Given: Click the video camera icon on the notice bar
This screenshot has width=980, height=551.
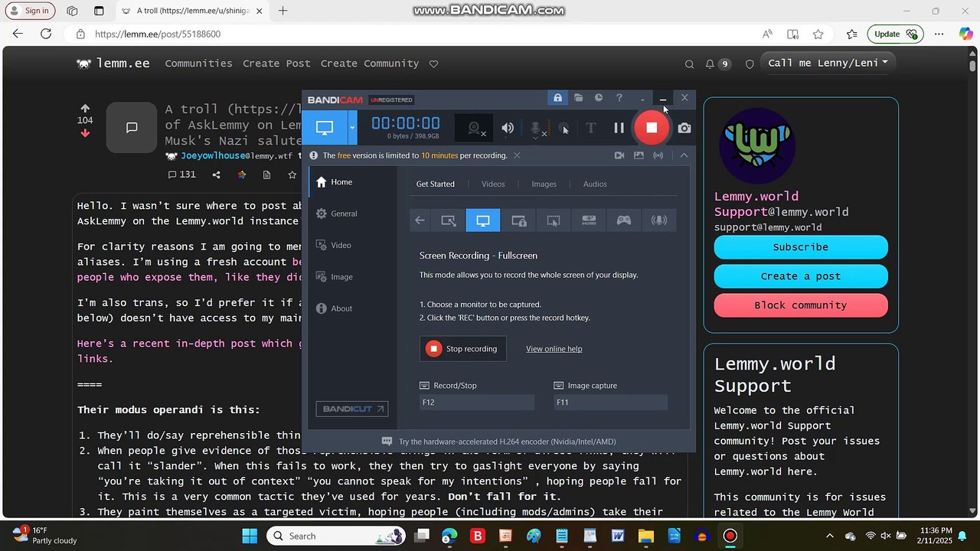Looking at the screenshot, I should tap(619, 155).
